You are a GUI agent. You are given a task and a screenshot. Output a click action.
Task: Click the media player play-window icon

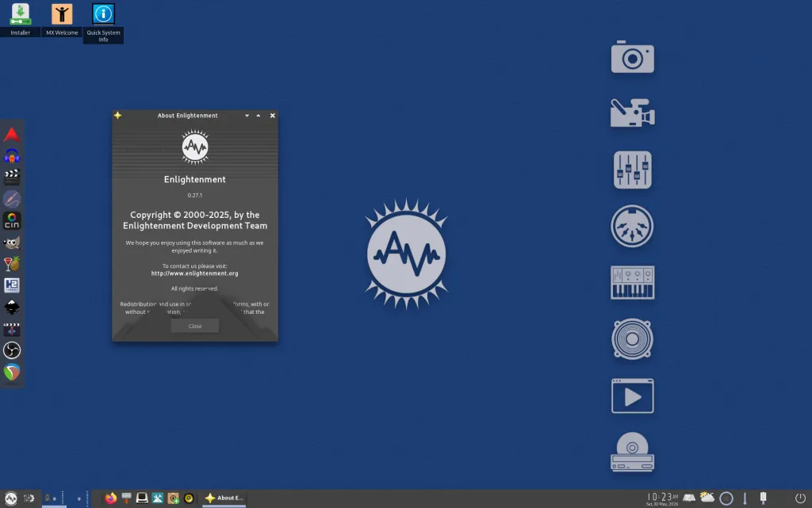click(x=632, y=396)
